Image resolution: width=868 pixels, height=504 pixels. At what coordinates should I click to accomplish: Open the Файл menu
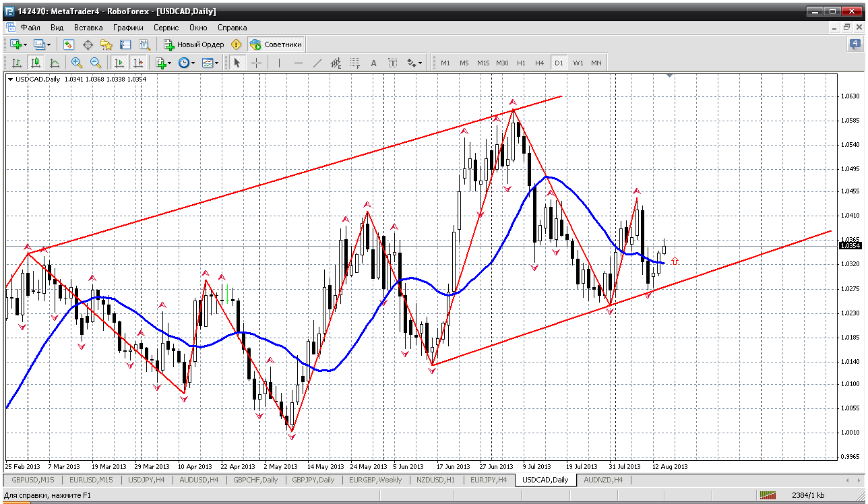click(30, 28)
